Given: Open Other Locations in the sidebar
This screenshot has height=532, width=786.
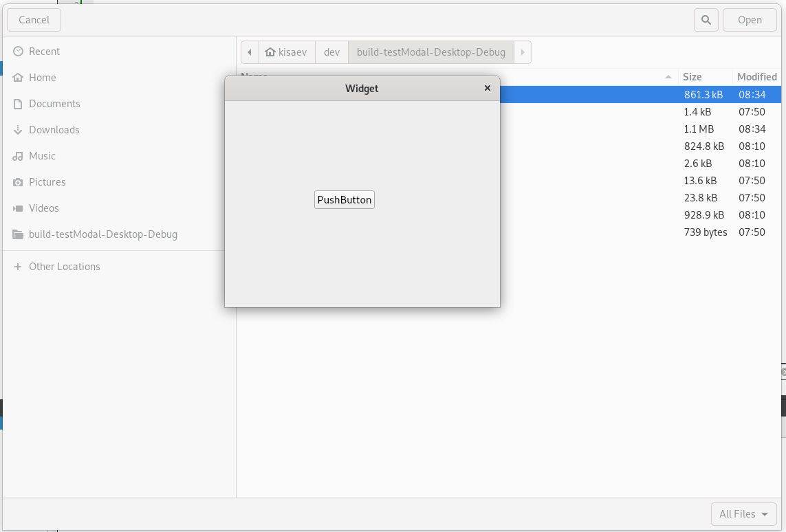Looking at the screenshot, I should (x=64, y=267).
